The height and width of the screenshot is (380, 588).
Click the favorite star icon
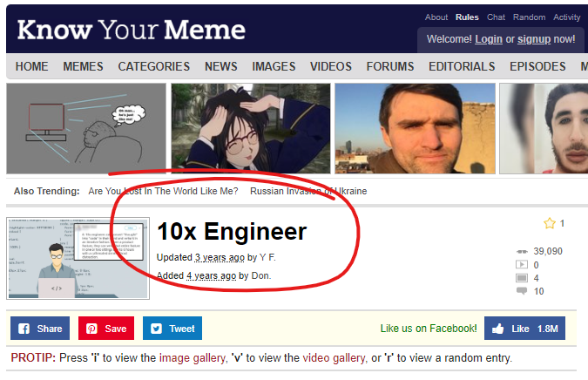point(550,223)
